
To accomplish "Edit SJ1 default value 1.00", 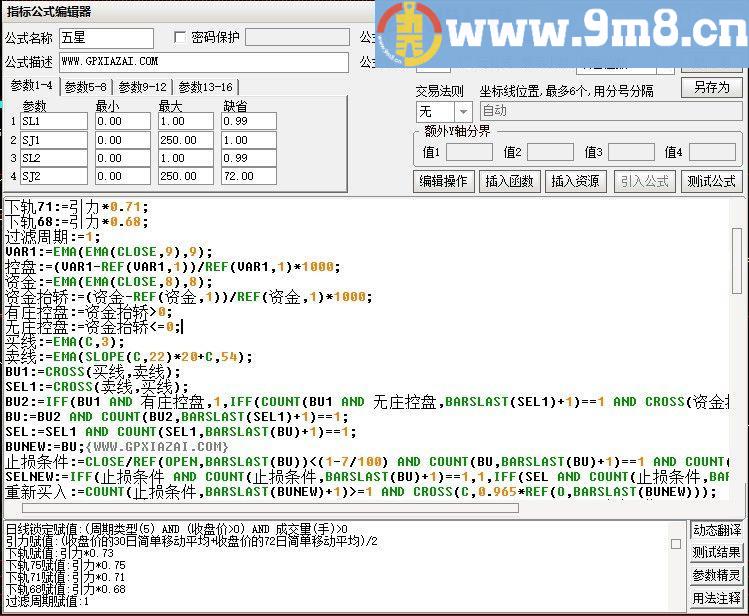I will [x=249, y=140].
